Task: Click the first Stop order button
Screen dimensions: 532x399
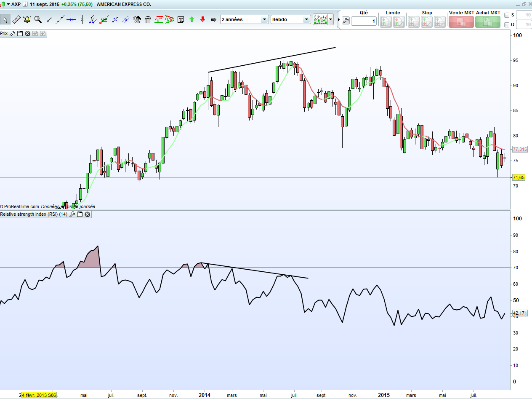Action: click(414, 22)
